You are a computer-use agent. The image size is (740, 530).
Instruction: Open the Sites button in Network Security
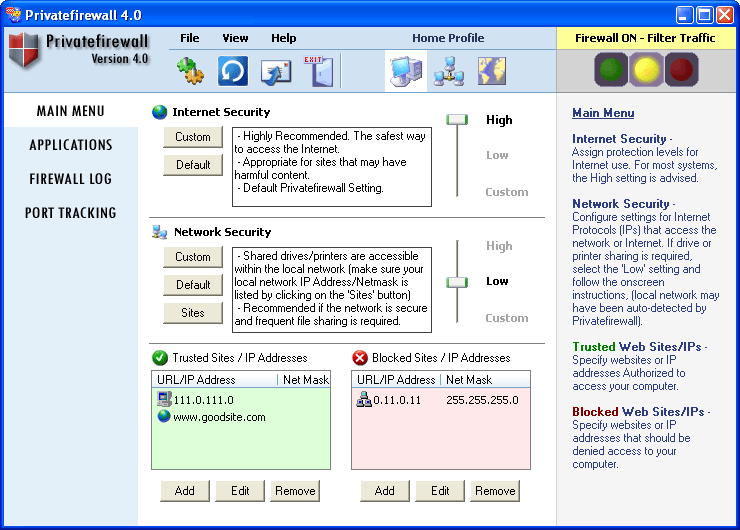coord(193,313)
